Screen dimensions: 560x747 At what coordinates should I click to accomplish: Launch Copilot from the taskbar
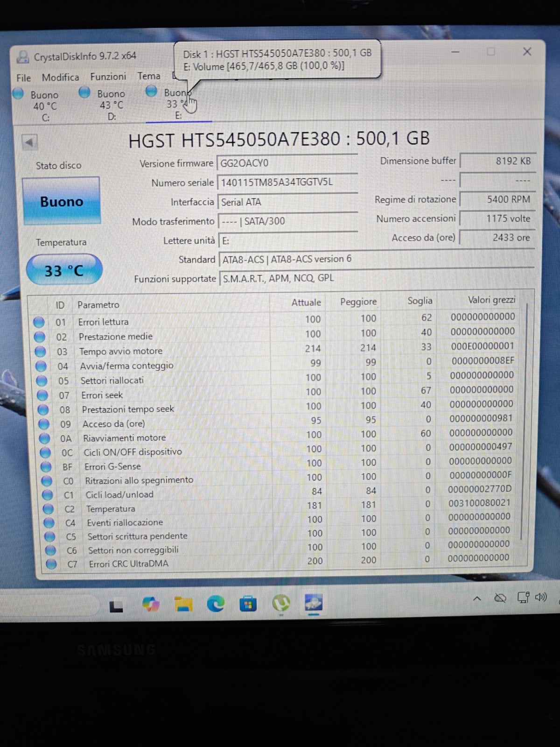click(150, 605)
